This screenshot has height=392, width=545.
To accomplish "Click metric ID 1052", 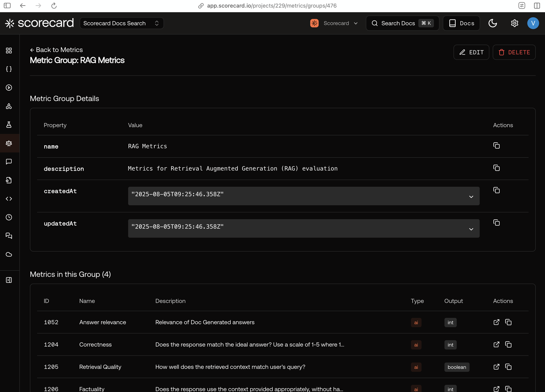I will pyautogui.click(x=51, y=322).
